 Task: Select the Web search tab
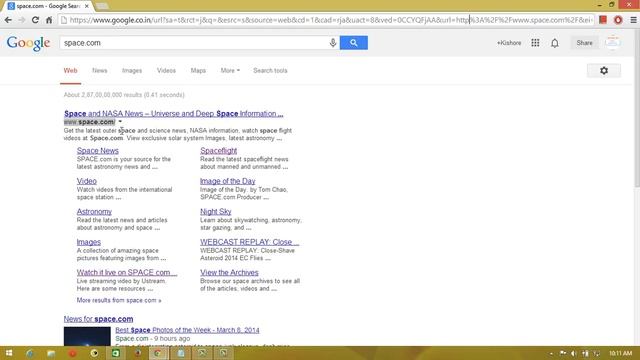pos(70,71)
